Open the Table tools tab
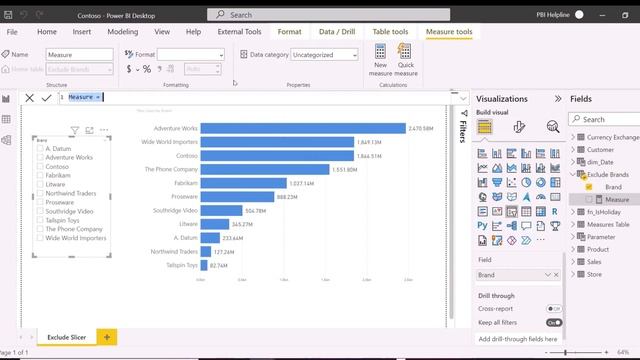 [390, 32]
